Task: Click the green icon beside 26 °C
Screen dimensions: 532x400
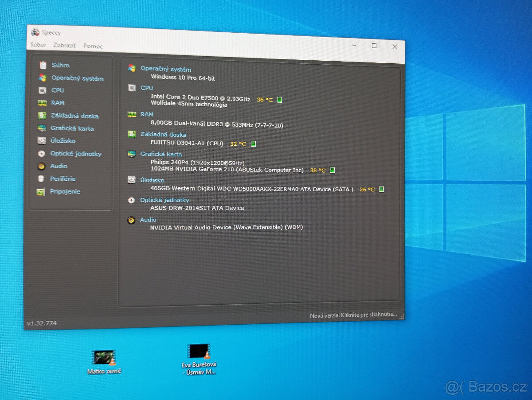Action: (381, 190)
